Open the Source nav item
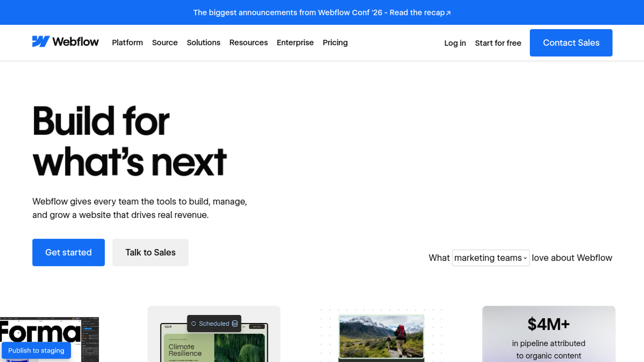The height and width of the screenshot is (362, 644). click(165, 43)
